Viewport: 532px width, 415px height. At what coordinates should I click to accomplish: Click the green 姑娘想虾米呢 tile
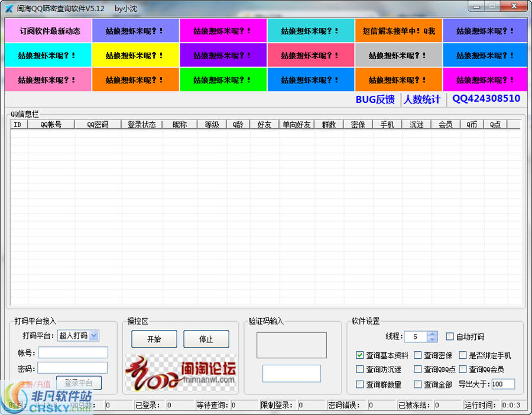click(223, 79)
